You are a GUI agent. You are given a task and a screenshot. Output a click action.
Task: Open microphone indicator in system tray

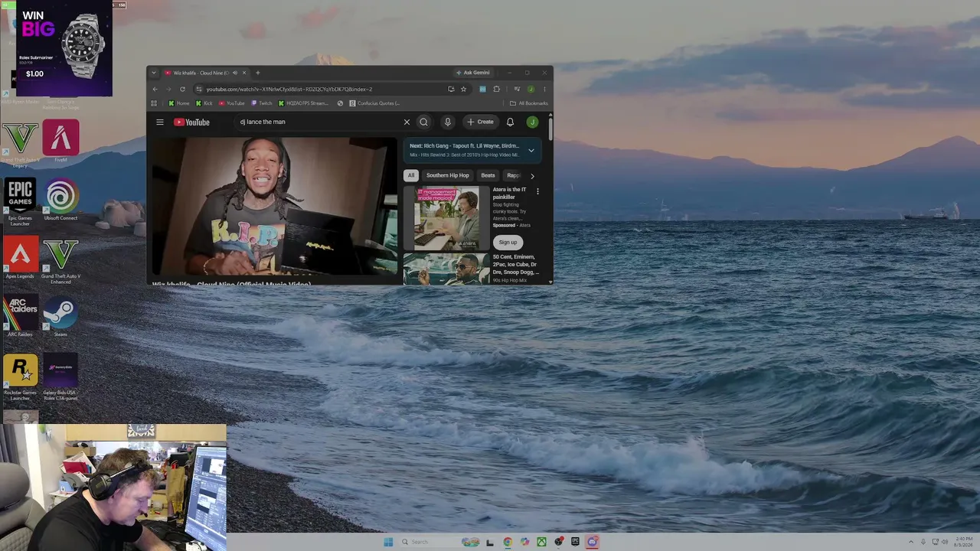[923, 542]
